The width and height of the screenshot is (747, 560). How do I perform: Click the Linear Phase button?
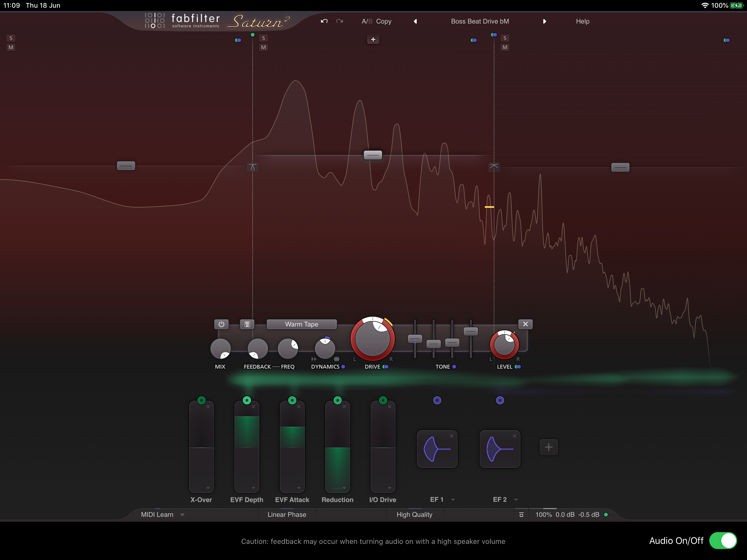pyautogui.click(x=287, y=514)
